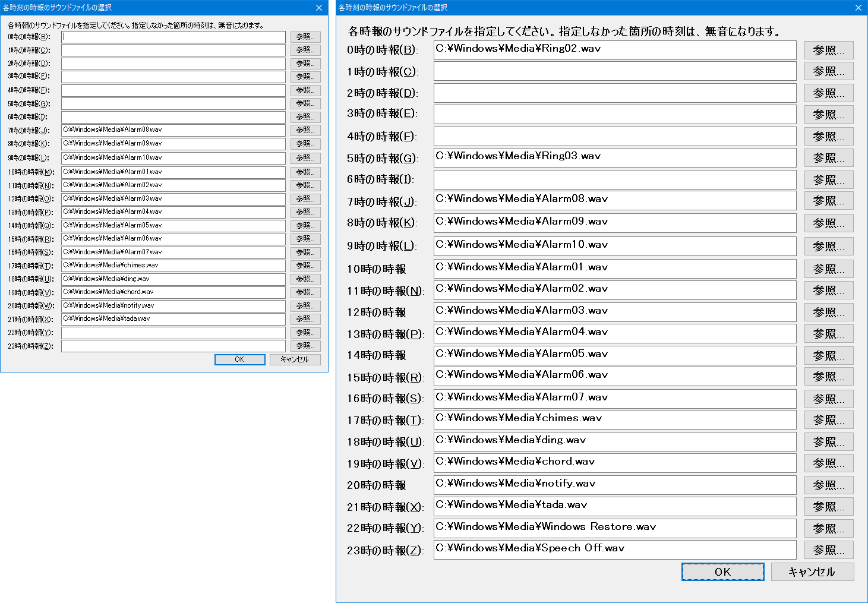Click 参照 for 12時の時報 in right dialog

click(x=829, y=312)
